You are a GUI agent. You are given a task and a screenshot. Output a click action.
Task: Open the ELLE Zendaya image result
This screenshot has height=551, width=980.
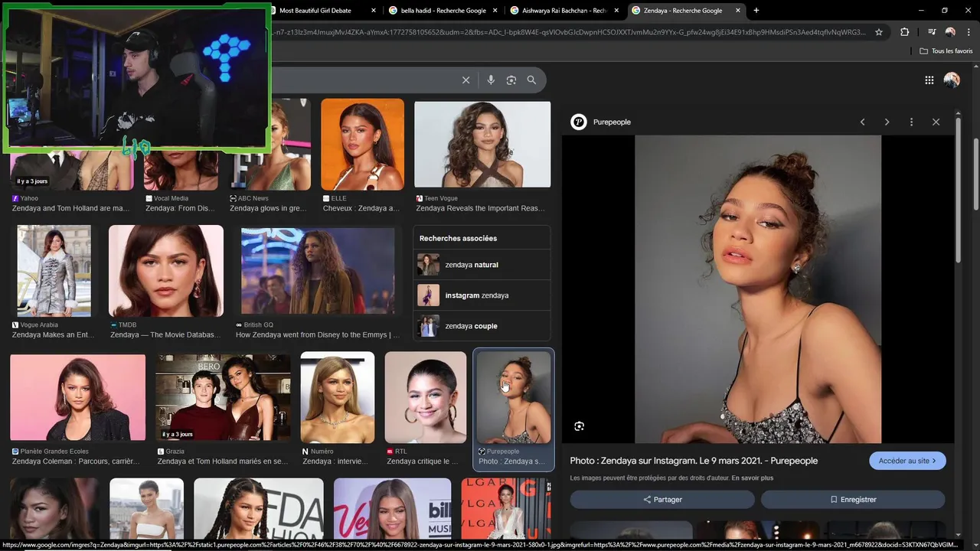tap(362, 145)
